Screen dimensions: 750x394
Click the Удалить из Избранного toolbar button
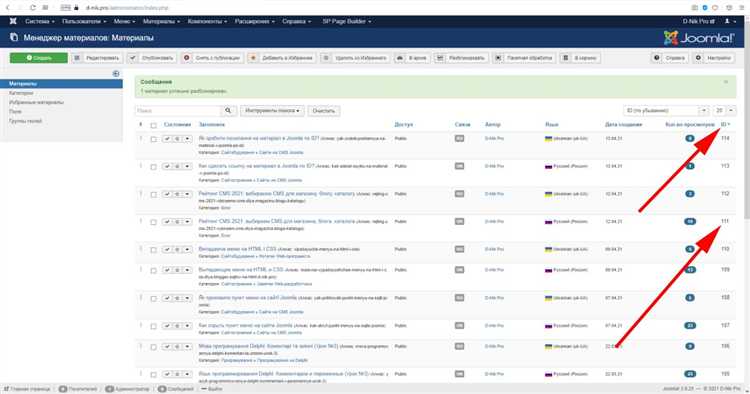355,58
